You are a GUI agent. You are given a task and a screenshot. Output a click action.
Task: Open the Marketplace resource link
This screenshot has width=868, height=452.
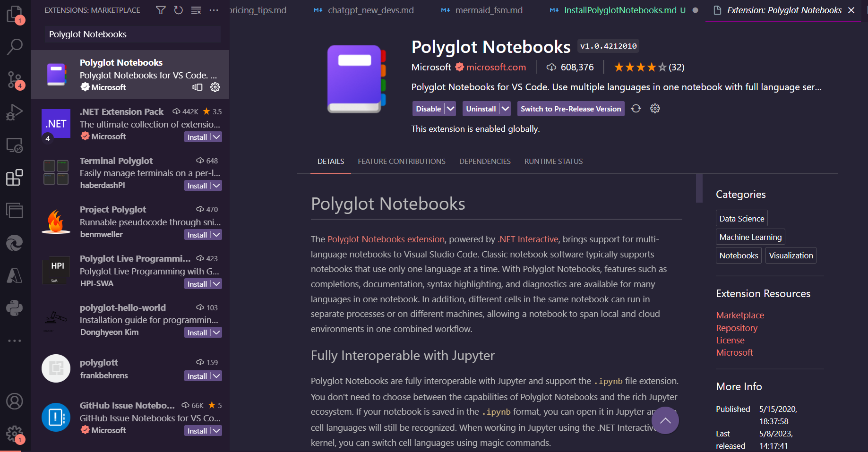[740, 315]
